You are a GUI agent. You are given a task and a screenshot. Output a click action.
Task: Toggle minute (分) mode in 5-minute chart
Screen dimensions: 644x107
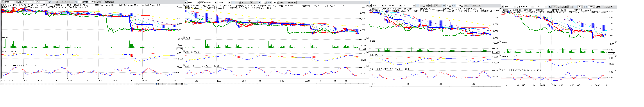click(x=68, y=2)
